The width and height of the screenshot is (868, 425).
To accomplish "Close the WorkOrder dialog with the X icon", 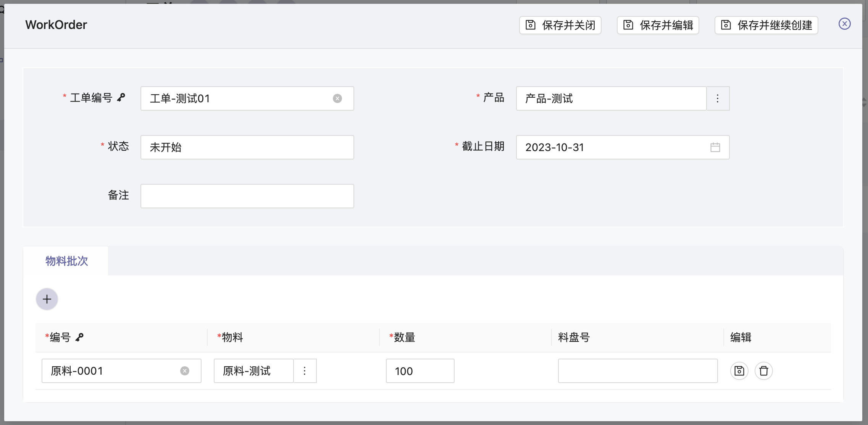I will click(x=844, y=24).
